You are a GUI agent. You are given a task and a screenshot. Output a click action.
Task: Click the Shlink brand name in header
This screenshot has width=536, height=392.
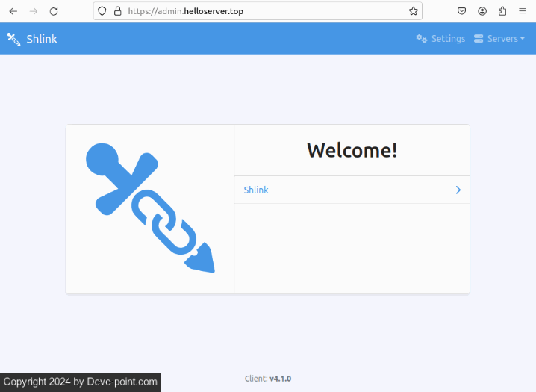pos(42,39)
